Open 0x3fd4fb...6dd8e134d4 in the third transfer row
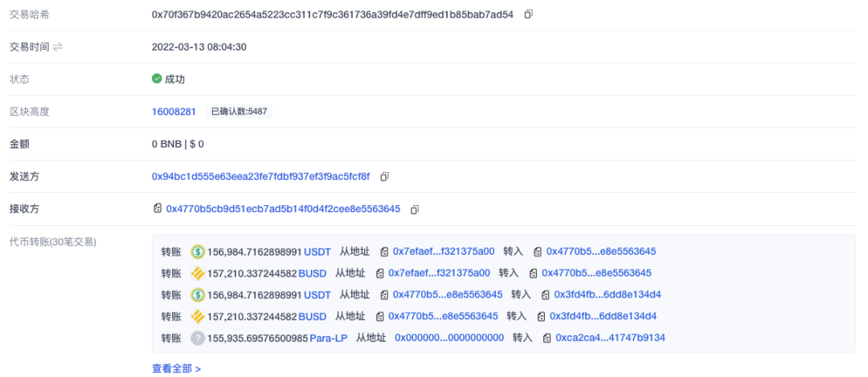This screenshot has width=868, height=377. 608,294
